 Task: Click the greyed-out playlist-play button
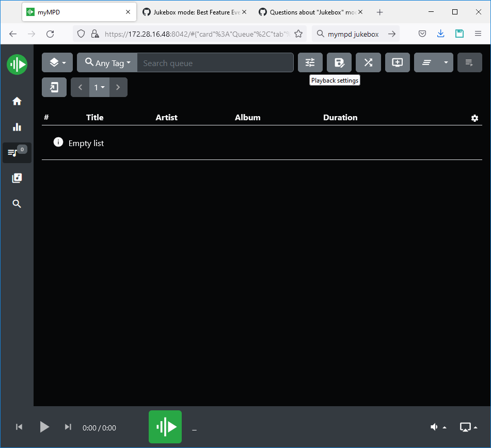pos(469,62)
